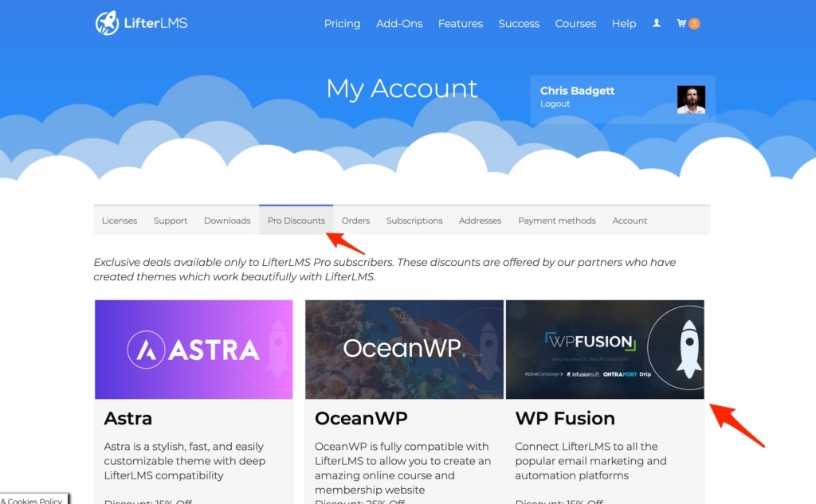Click the OceanWP description text
816x504 pixels.
click(402, 468)
